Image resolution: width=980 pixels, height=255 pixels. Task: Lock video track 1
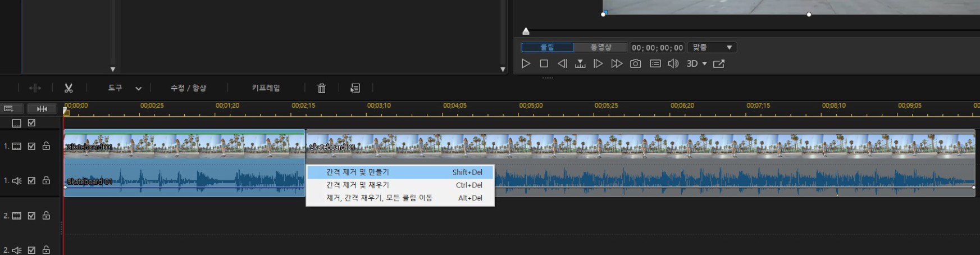click(46, 146)
